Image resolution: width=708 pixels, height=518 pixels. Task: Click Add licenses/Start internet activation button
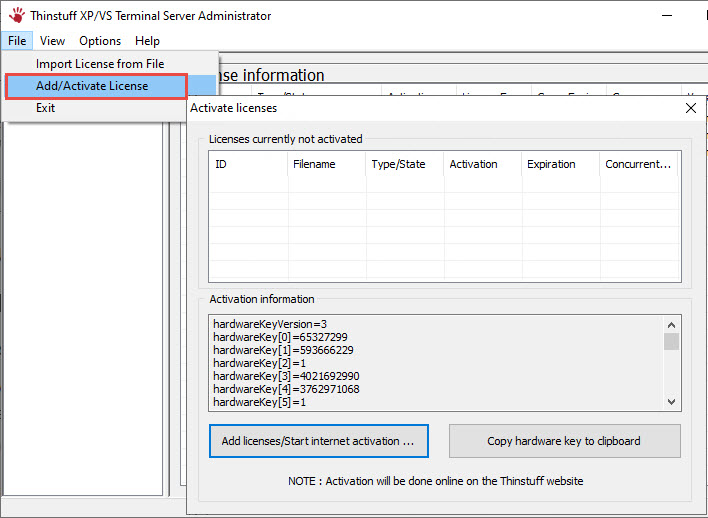click(318, 441)
